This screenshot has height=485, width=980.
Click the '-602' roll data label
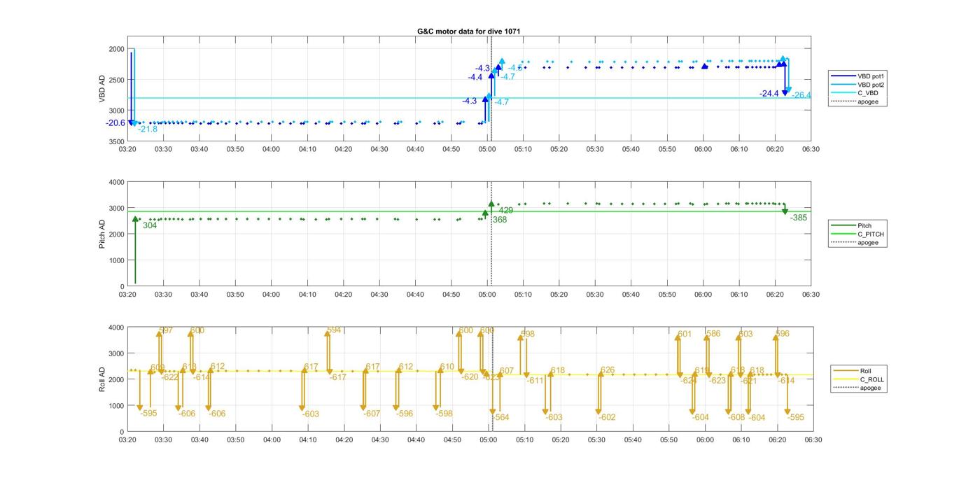[x=607, y=418]
